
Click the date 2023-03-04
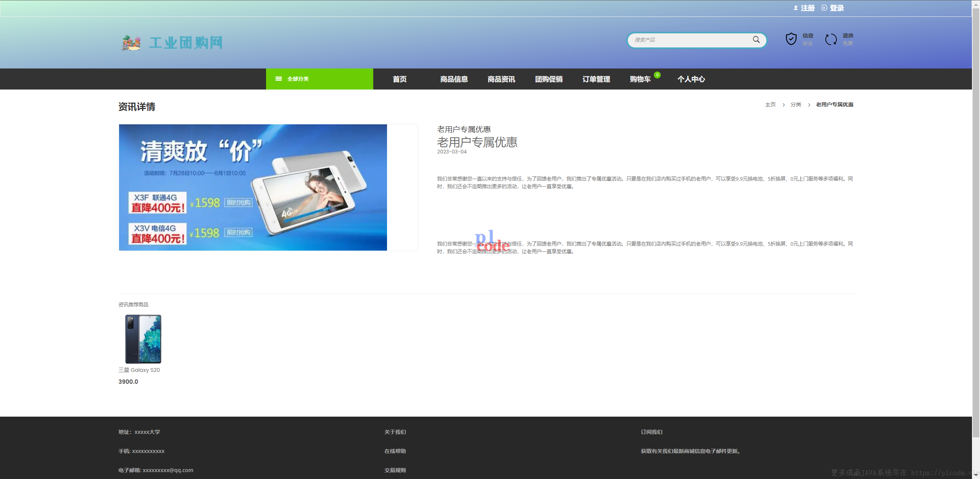pos(452,152)
